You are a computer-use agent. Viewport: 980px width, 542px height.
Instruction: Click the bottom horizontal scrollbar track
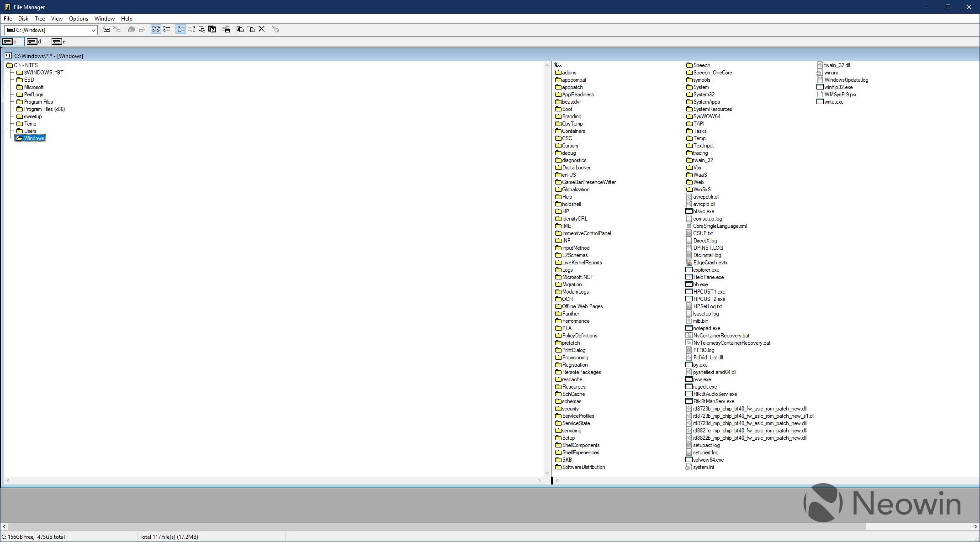(x=918, y=526)
